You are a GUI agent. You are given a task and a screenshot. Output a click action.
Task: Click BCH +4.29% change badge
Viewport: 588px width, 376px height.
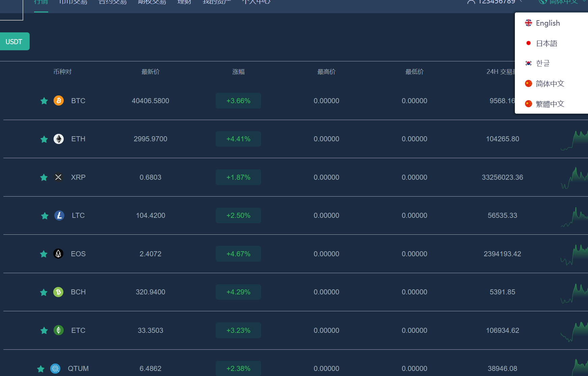pos(238,292)
